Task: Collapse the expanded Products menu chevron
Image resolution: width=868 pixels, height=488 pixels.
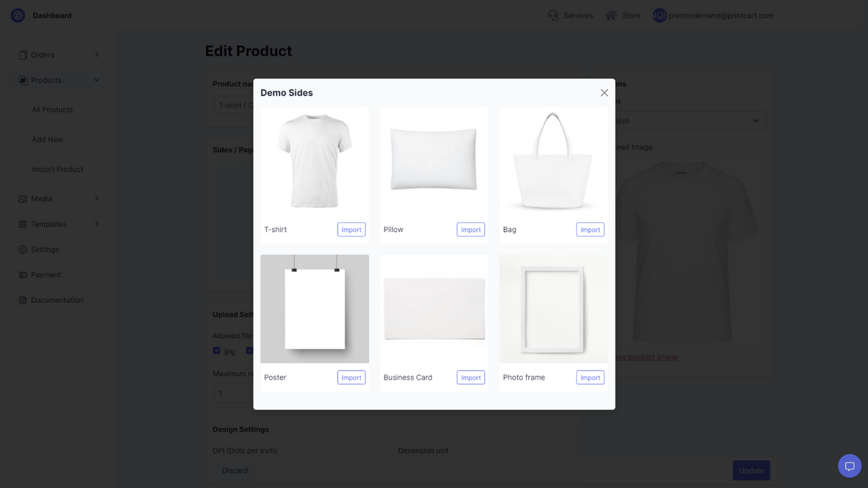Action: [x=97, y=80]
